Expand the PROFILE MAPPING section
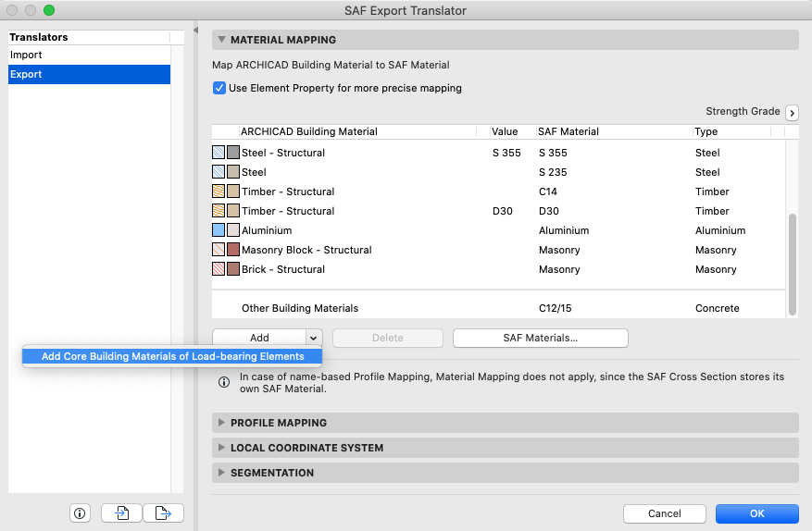This screenshot has height=531, width=812. 221,423
